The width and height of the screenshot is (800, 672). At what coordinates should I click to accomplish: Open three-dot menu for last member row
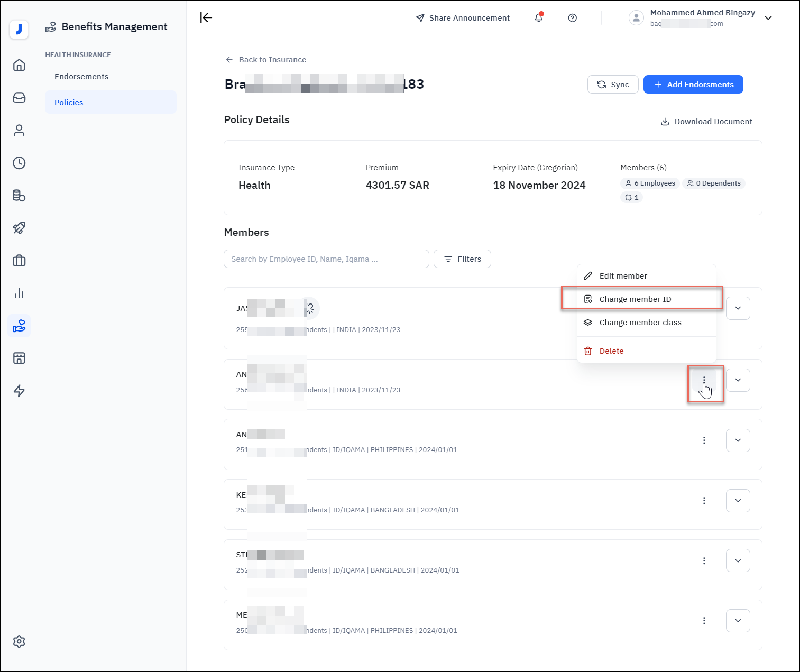pos(704,621)
